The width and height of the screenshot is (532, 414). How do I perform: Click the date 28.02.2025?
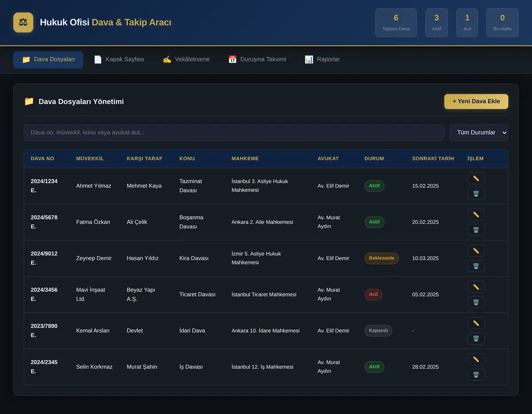tap(426, 367)
